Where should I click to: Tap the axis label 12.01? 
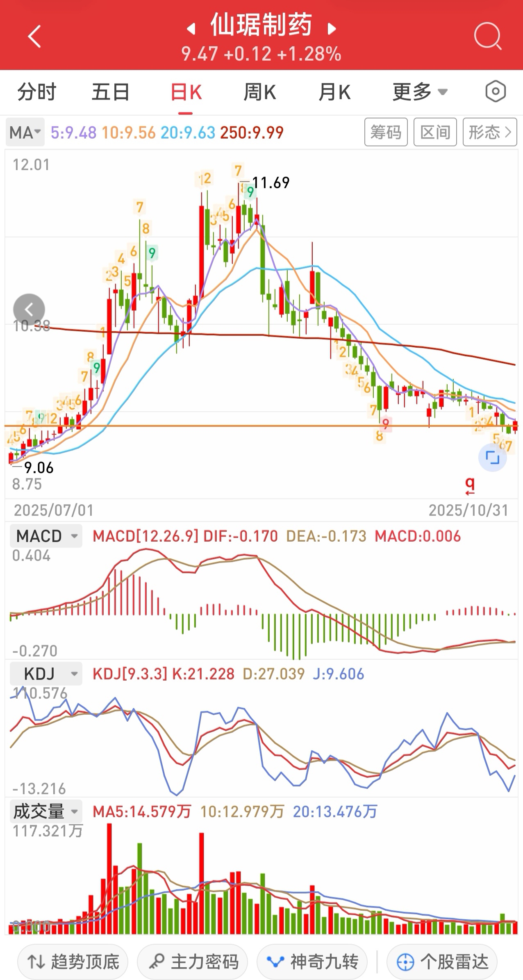coord(31,165)
